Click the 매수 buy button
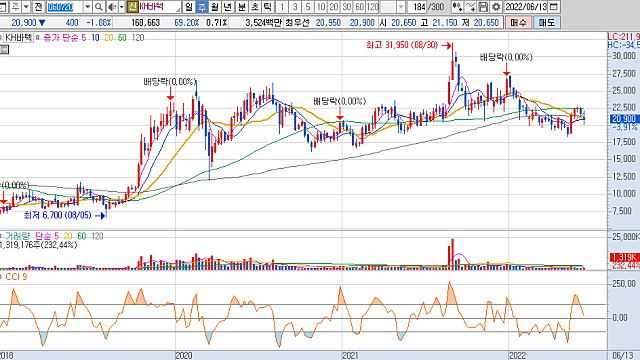 point(518,22)
